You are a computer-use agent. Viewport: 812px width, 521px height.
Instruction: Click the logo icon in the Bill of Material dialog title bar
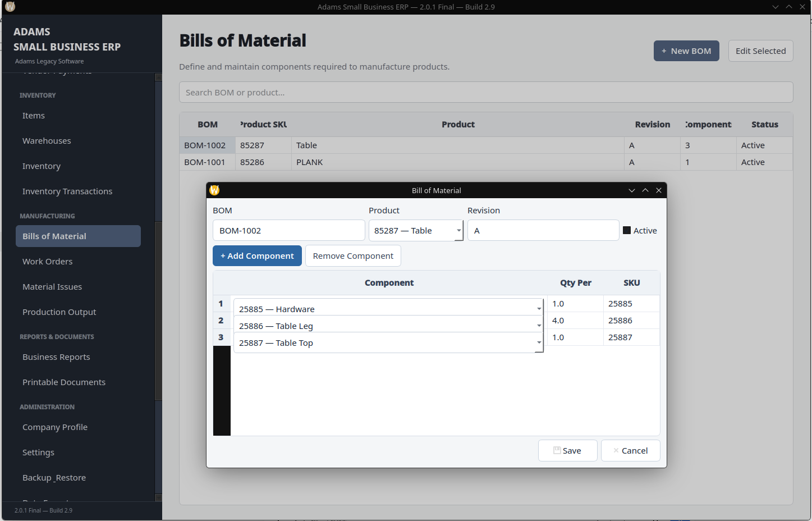(214, 190)
